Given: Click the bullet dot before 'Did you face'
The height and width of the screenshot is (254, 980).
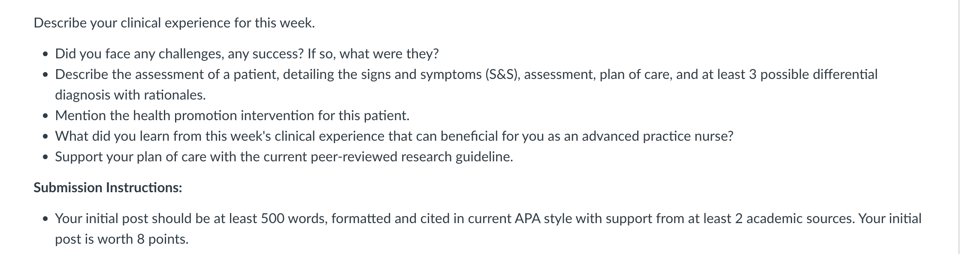Looking at the screenshot, I should [45, 54].
